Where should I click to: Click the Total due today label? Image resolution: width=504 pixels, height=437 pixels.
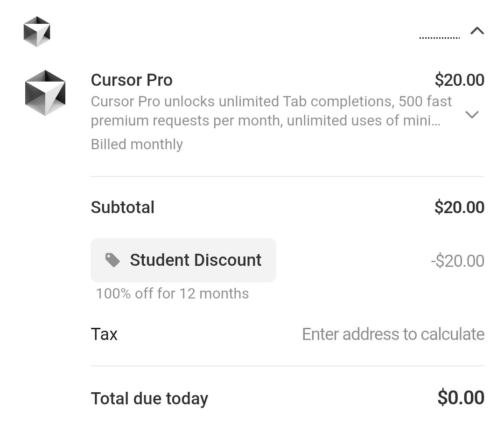tap(149, 398)
